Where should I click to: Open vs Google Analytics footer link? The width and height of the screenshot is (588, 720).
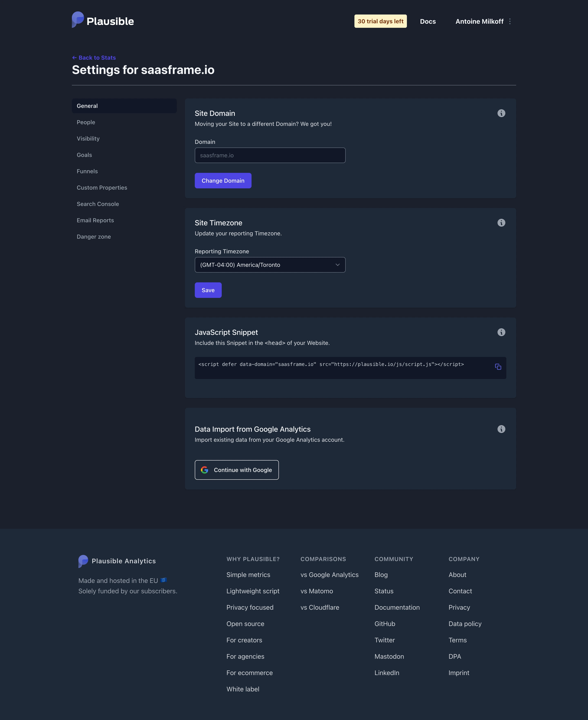coord(329,575)
